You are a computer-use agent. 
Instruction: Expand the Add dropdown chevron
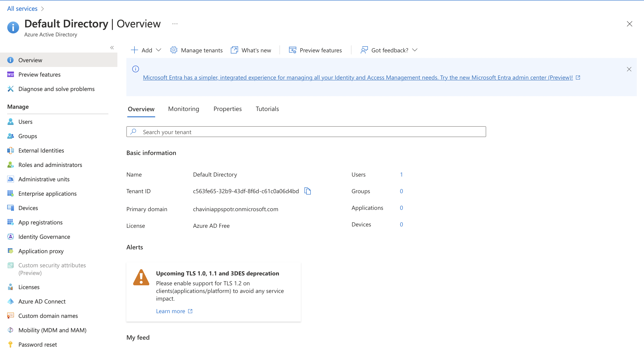pos(159,50)
